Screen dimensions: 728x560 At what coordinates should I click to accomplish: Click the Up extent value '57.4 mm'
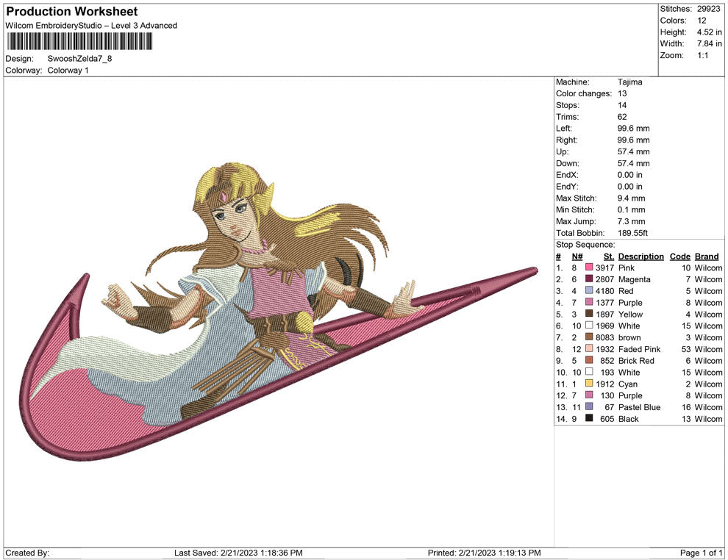point(633,151)
